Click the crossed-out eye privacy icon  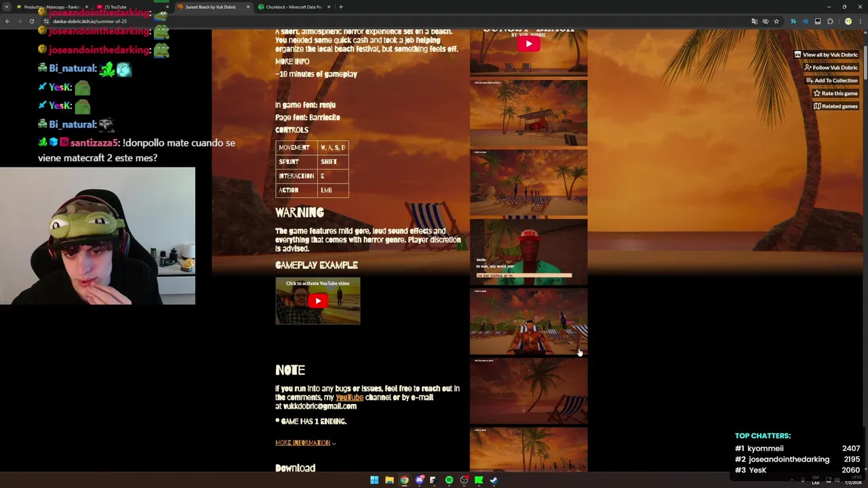pyautogui.click(x=765, y=21)
